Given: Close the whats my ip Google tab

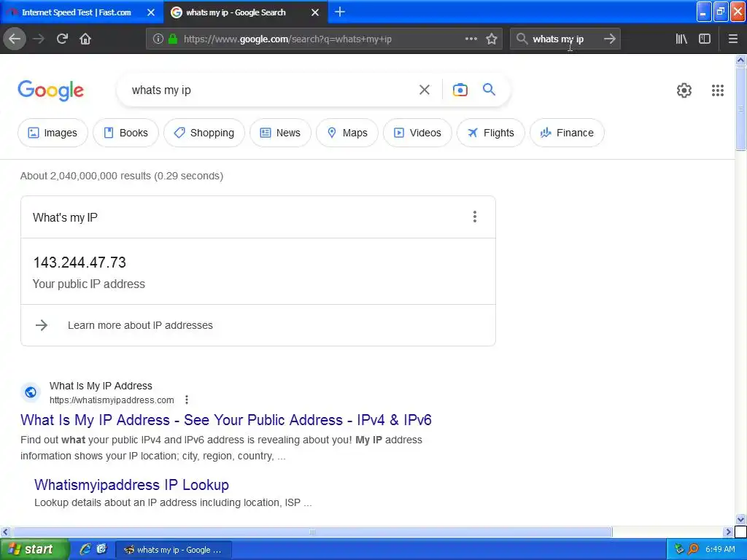Looking at the screenshot, I should 315,12.
